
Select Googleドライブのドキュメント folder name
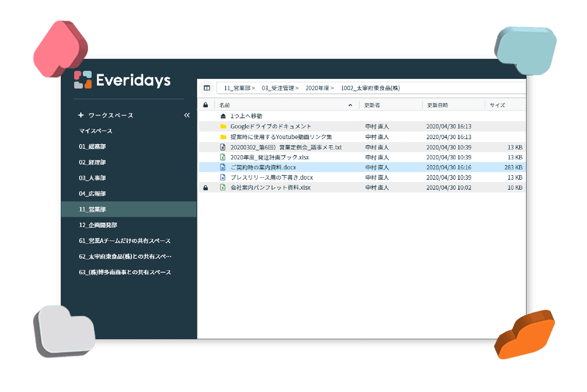(271, 126)
